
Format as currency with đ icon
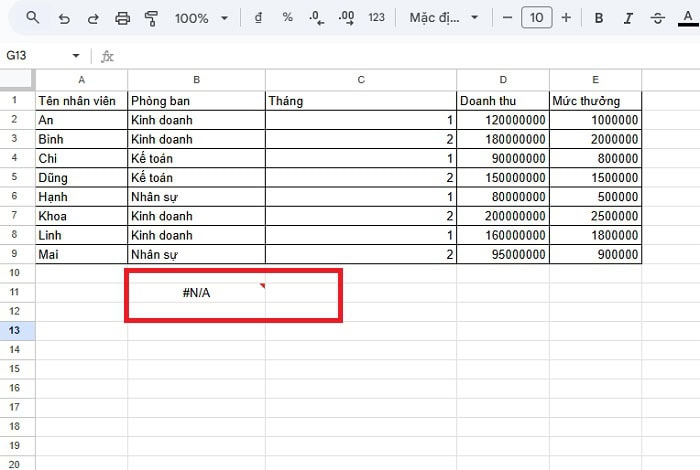pyautogui.click(x=260, y=18)
